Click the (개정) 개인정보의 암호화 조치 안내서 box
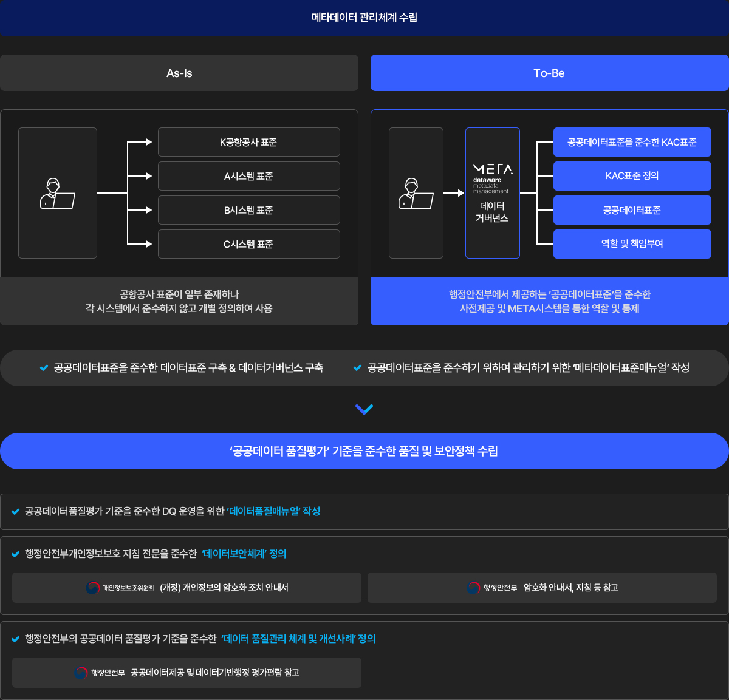The image size is (729, 700). point(187,588)
